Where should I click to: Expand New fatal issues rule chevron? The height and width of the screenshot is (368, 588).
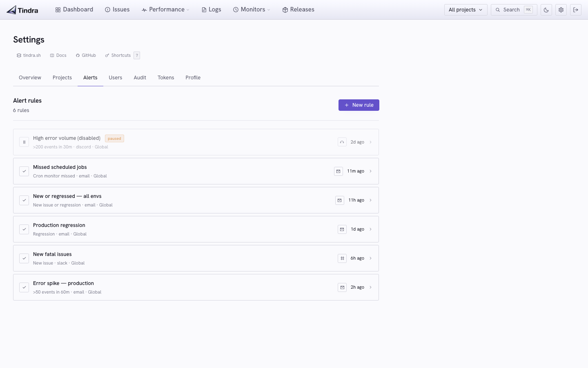pyautogui.click(x=371, y=258)
